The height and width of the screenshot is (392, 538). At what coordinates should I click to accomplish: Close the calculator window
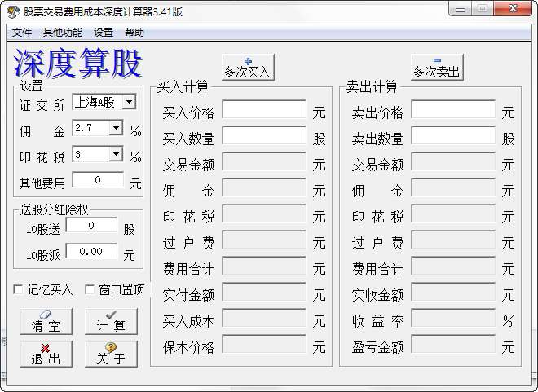(x=514, y=9)
